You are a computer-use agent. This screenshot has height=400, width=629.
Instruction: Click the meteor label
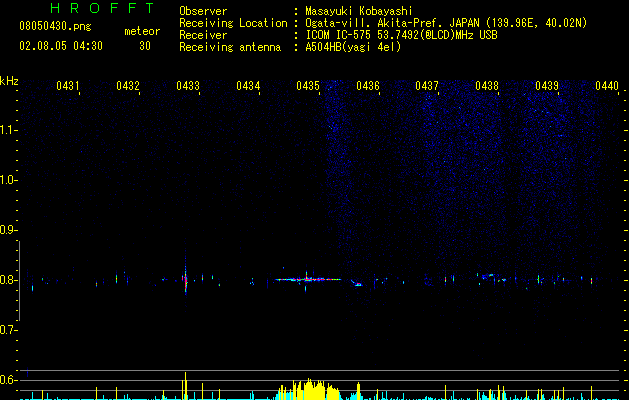click(142, 31)
